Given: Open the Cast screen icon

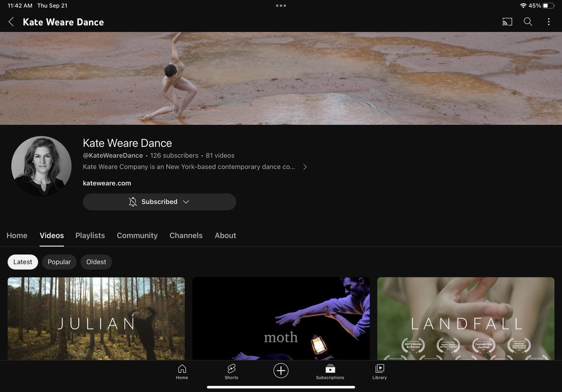Looking at the screenshot, I should (x=507, y=22).
